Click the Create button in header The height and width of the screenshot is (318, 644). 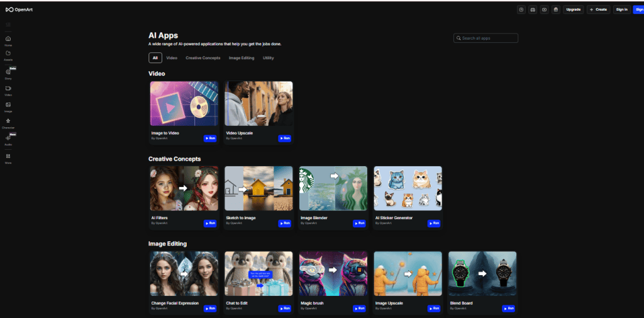coord(598,9)
